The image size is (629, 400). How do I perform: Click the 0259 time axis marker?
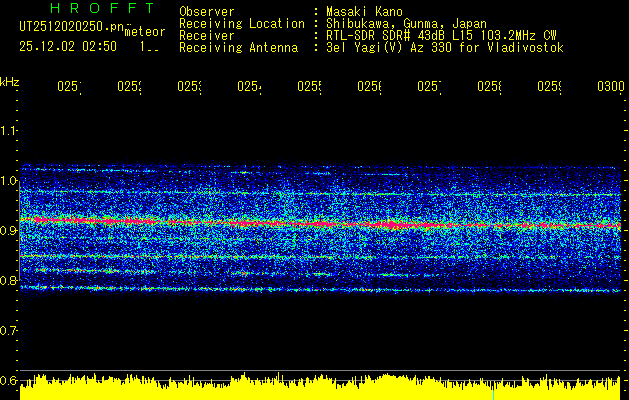tap(550, 86)
